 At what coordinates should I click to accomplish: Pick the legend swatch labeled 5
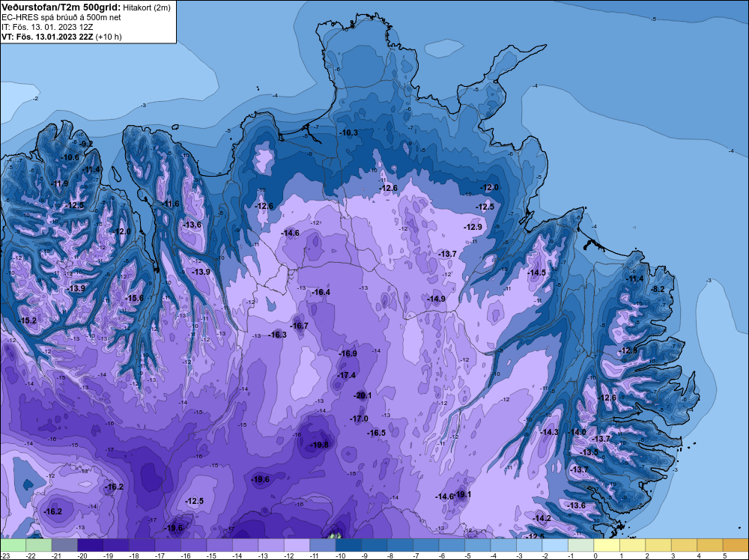click(x=736, y=545)
